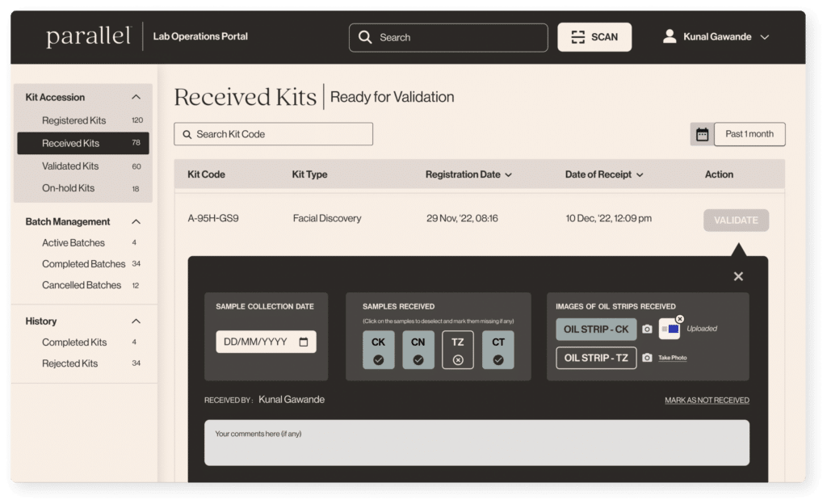This screenshot has height=504, width=827.
Task: Collapse the Batch Management section
Action: [136, 222]
